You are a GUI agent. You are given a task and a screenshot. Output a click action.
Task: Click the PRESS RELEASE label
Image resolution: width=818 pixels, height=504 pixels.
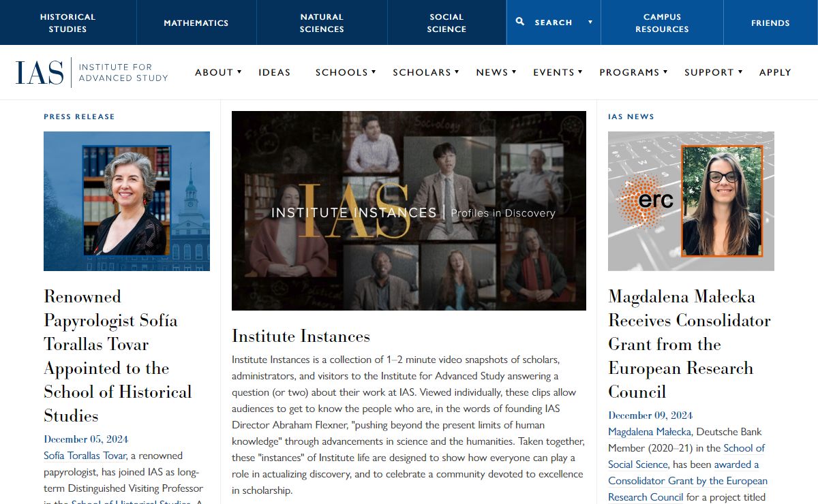coord(79,116)
